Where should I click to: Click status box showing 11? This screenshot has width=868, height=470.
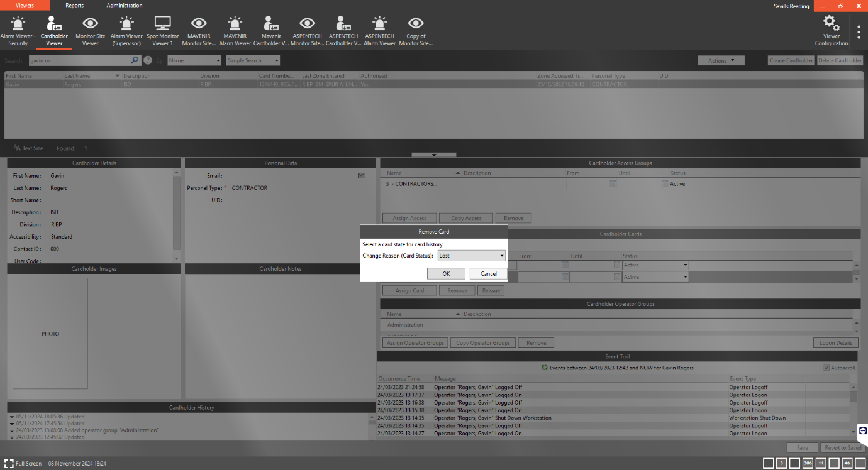(x=821, y=463)
